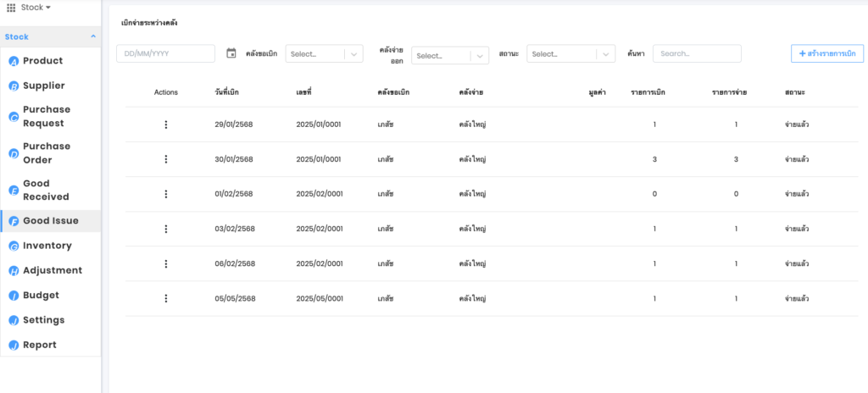Image resolution: width=868 pixels, height=393 pixels.
Task: Open three-dot menu for 01/02/2568 row
Action: [166, 194]
